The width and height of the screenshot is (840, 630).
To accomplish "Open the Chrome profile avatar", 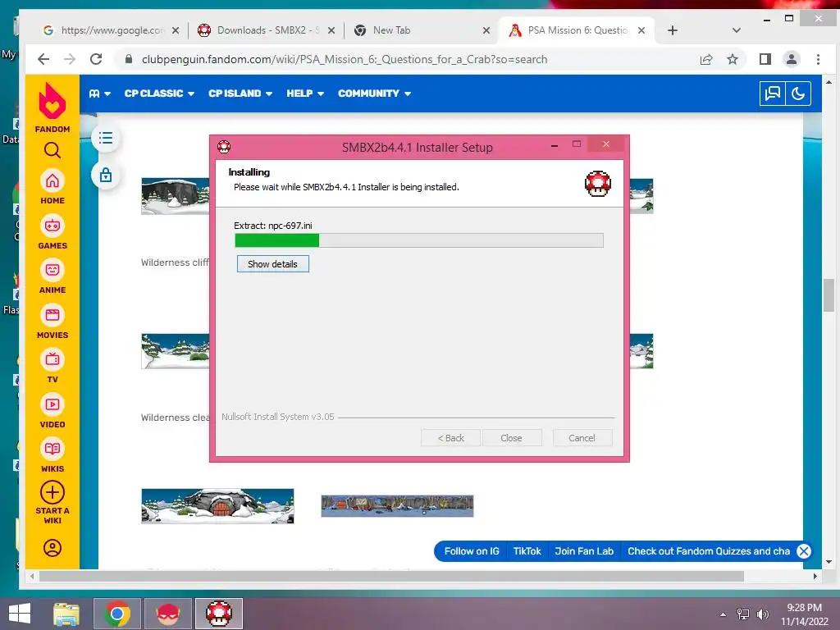I will pos(792,59).
